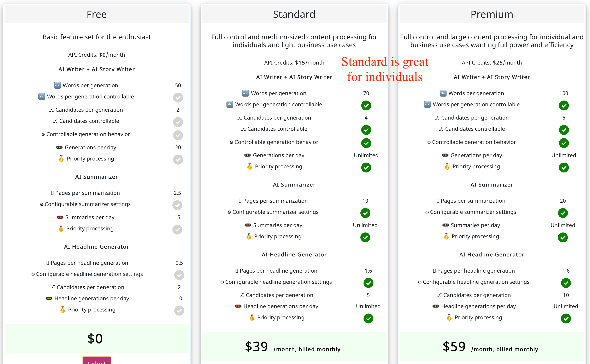Image resolution: width=590 pixels, height=364 pixels.
Task: Select the Premium plan header
Action: [492, 14]
